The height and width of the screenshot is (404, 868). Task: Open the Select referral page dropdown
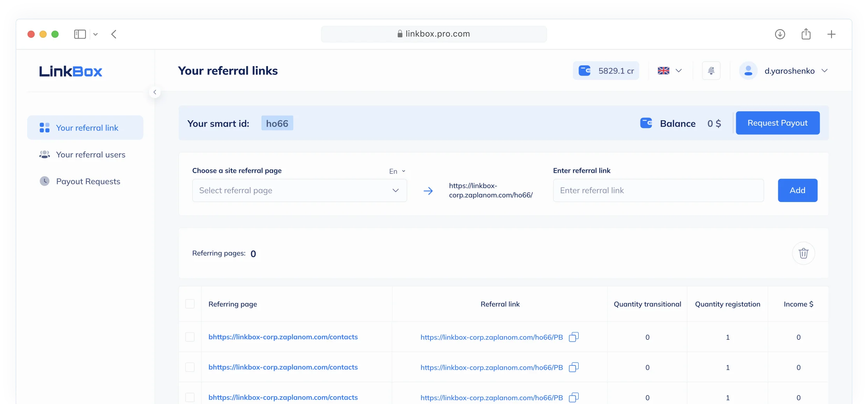tap(299, 190)
